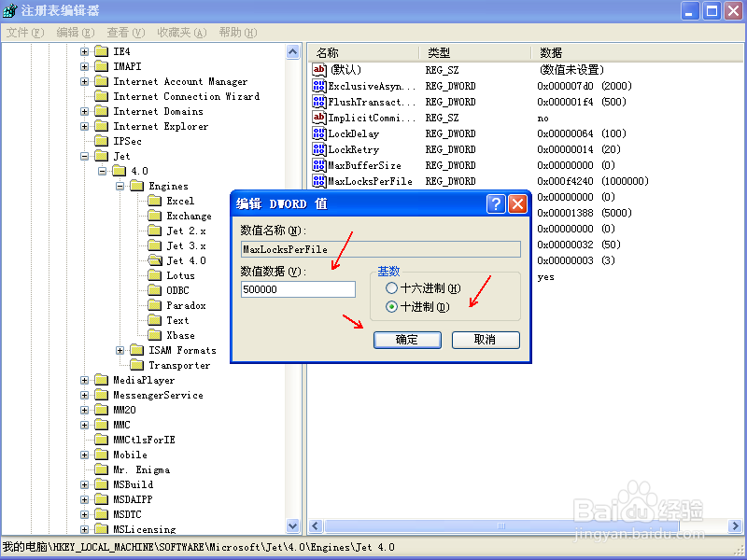Image resolution: width=747 pixels, height=560 pixels.
Task: Expand Internet Account Manager node
Action: [84, 81]
